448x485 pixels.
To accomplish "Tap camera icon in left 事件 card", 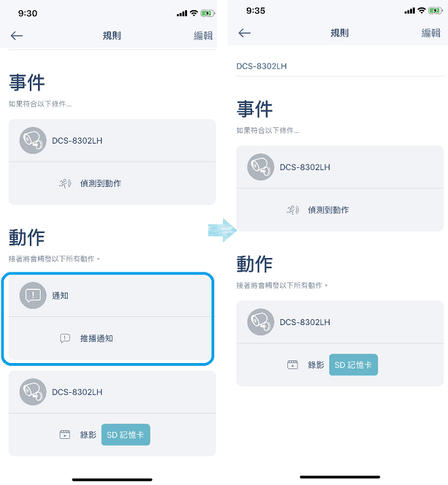I will point(33,140).
